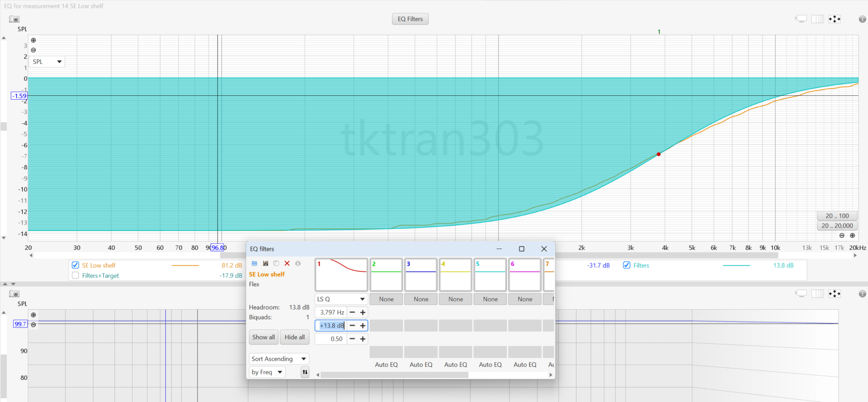
Task: Click the upper graph horizontal scrollbar thumb
Action: coord(499,255)
